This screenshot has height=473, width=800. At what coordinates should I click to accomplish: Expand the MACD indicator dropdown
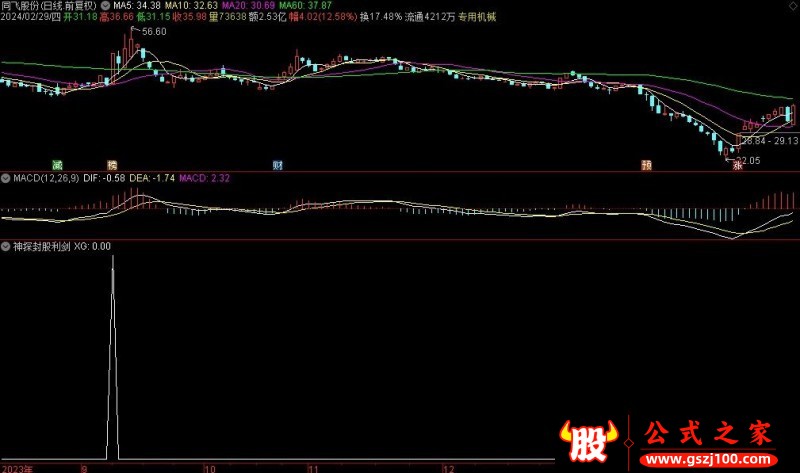(6, 177)
